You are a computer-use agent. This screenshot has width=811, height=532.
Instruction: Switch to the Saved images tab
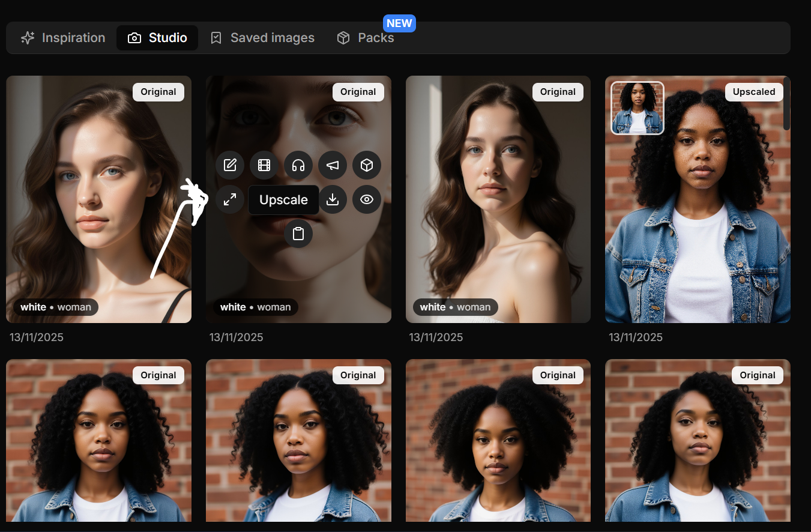click(262, 38)
